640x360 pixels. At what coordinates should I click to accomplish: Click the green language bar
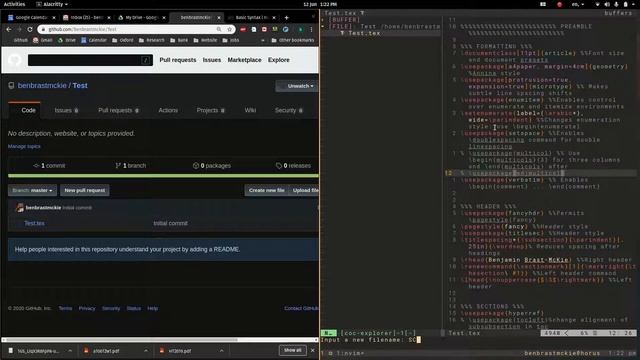pos(163,176)
